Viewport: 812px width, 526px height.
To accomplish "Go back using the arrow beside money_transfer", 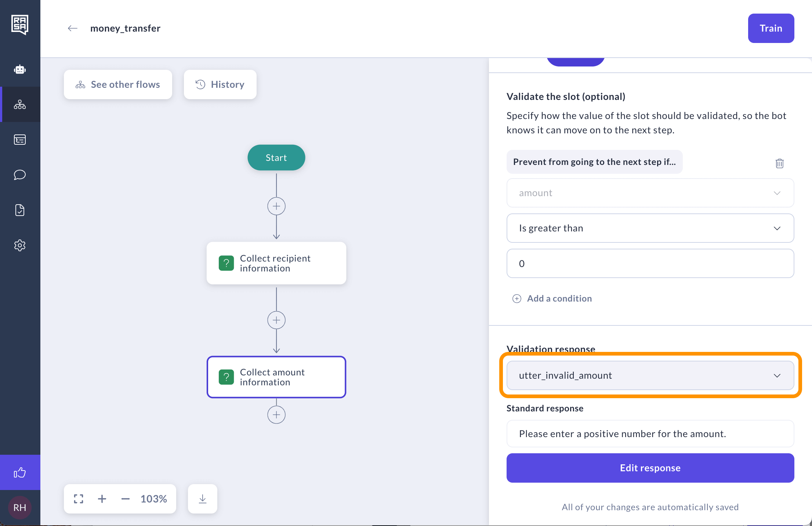I will click(x=73, y=28).
